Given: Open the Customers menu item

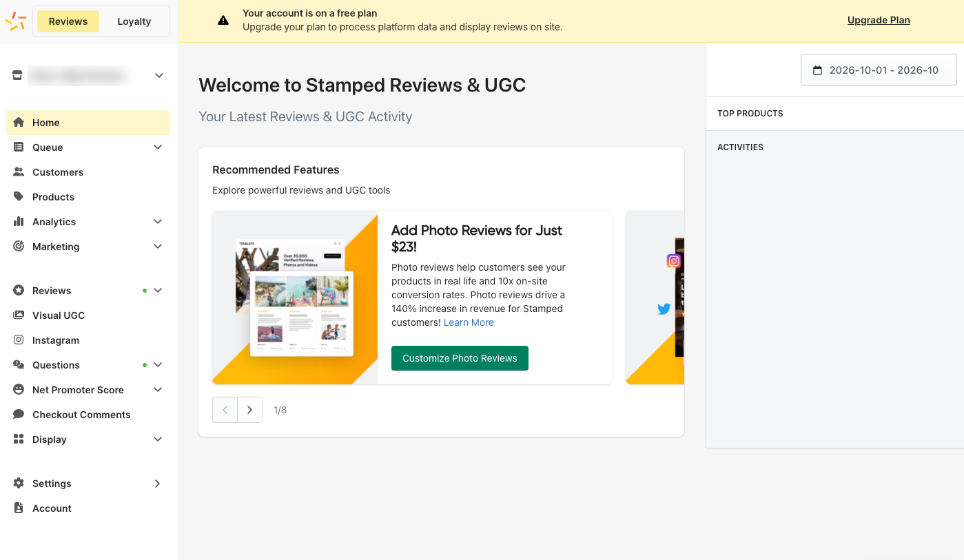Looking at the screenshot, I should coord(88,172).
